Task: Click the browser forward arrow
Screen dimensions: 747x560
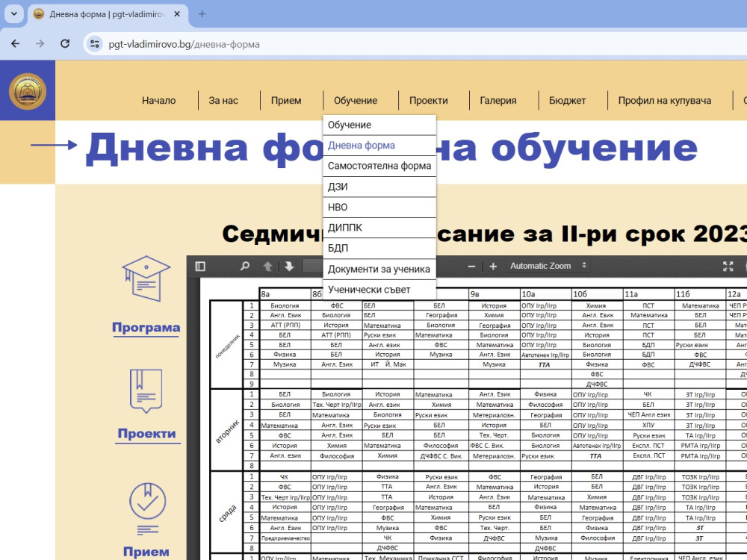Action: click(40, 44)
